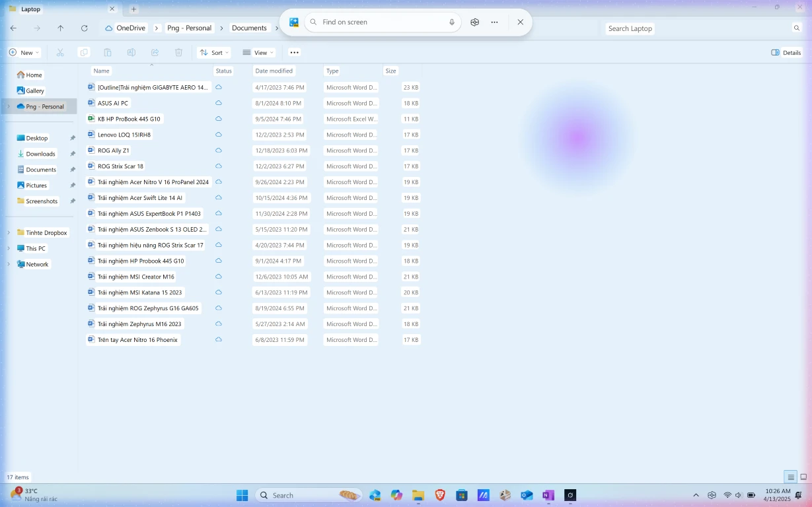Sort by the Name column header
Image resolution: width=812 pixels, height=507 pixels.
click(x=101, y=71)
